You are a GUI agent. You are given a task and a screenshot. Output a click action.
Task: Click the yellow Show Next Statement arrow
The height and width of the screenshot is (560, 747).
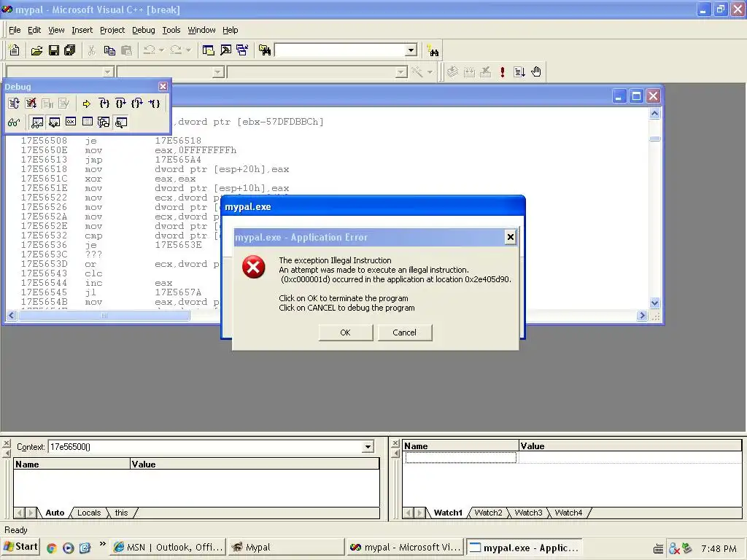[86, 104]
